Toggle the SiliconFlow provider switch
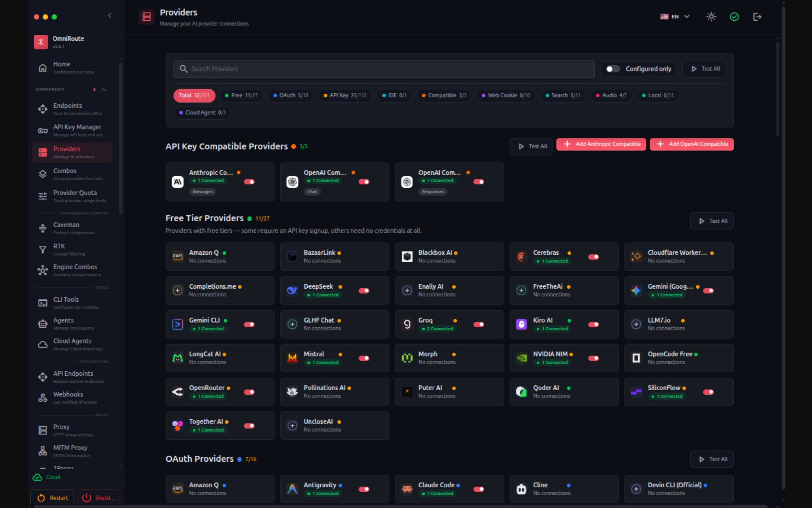 tap(708, 392)
